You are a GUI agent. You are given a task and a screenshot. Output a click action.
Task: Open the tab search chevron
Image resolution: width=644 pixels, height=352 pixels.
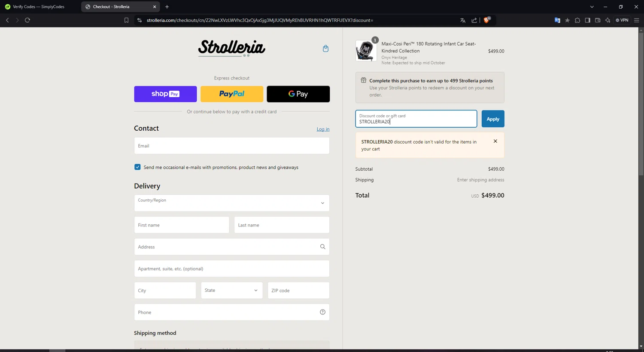(x=592, y=7)
